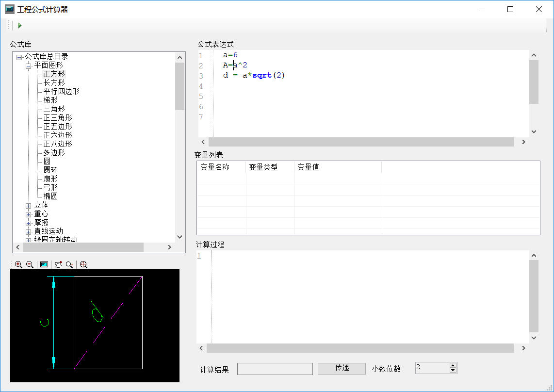Expand the 重心 tree node
The image size is (554, 392).
pos(28,214)
